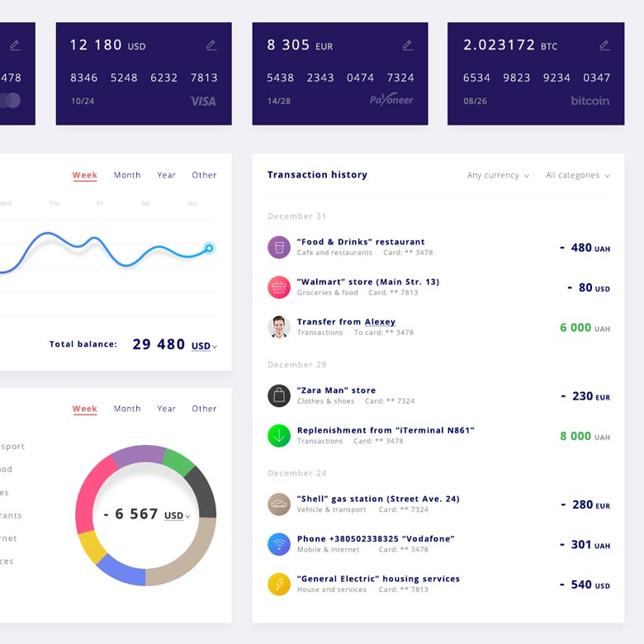
Task: Open the Alexey link in the transfer entry
Action: (x=380, y=322)
